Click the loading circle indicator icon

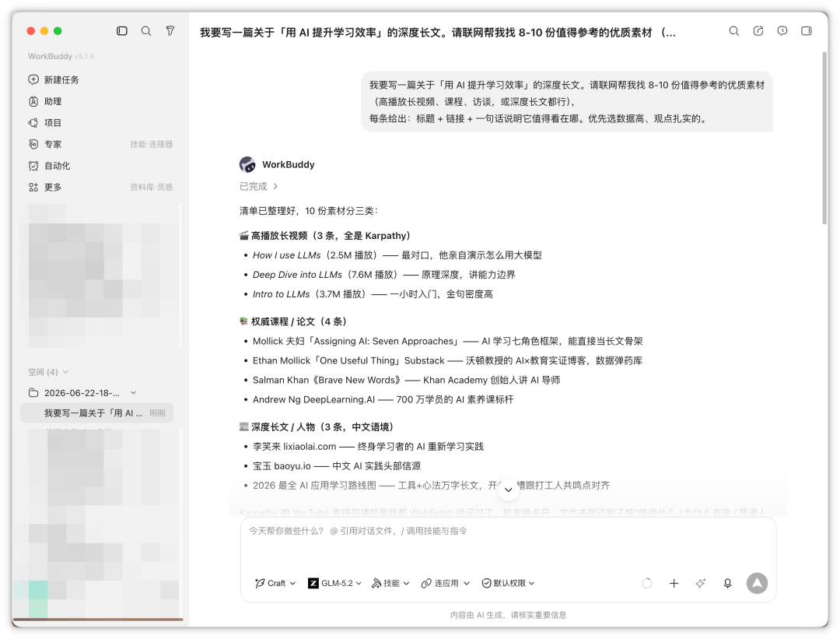pos(647,583)
